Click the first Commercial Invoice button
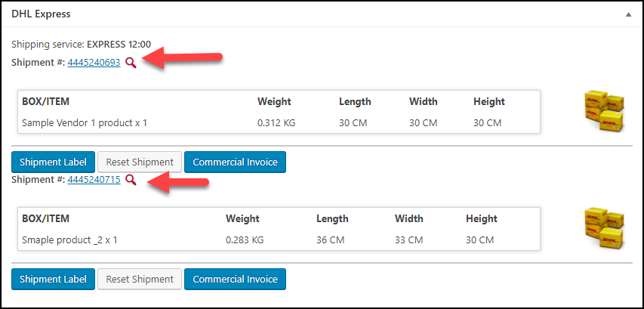Image resolution: width=644 pixels, height=309 pixels. click(235, 162)
